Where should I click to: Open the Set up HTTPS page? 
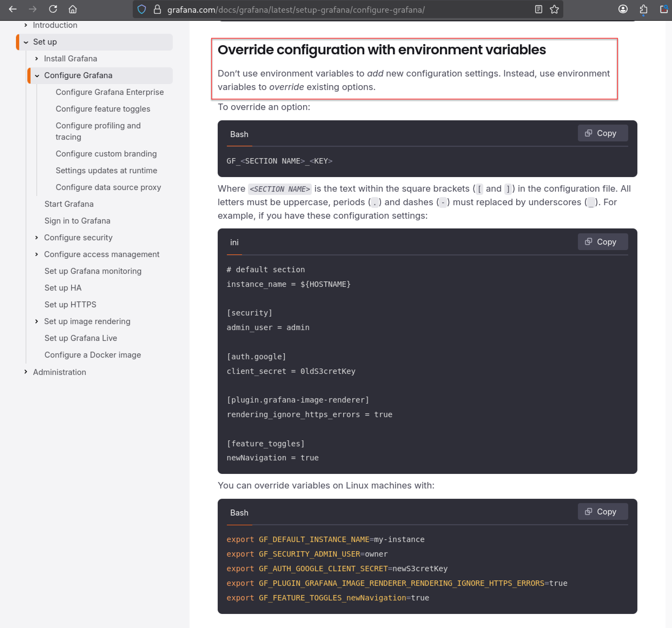click(70, 304)
